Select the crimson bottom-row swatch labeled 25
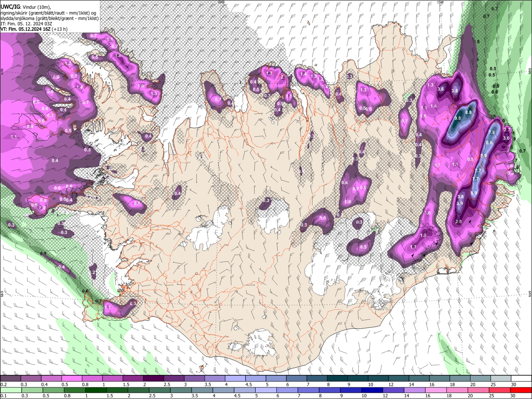This screenshot has width=532, height=399. click(x=500, y=390)
